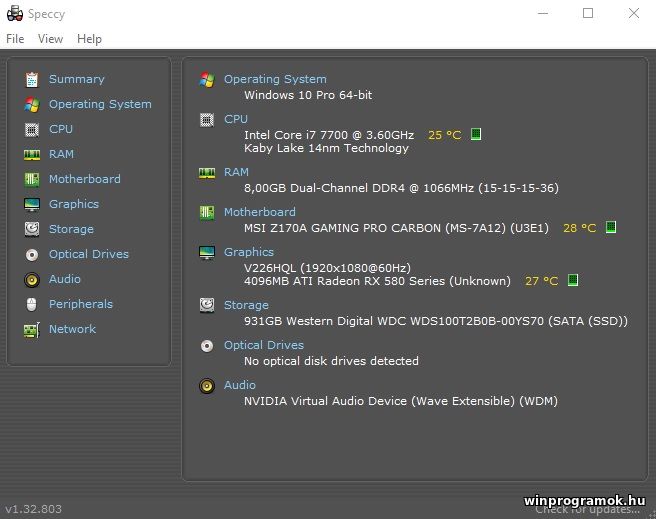The image size is (656, 519).
Task: Select Network in the sidebar list
Action: coord(72,329)
